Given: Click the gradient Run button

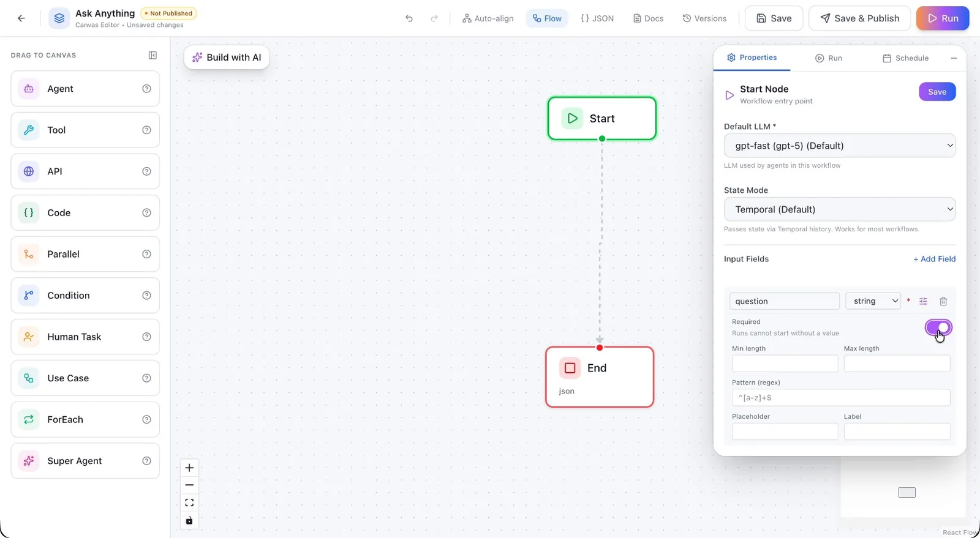Looking at the screenshot, I should pos(943,18).
